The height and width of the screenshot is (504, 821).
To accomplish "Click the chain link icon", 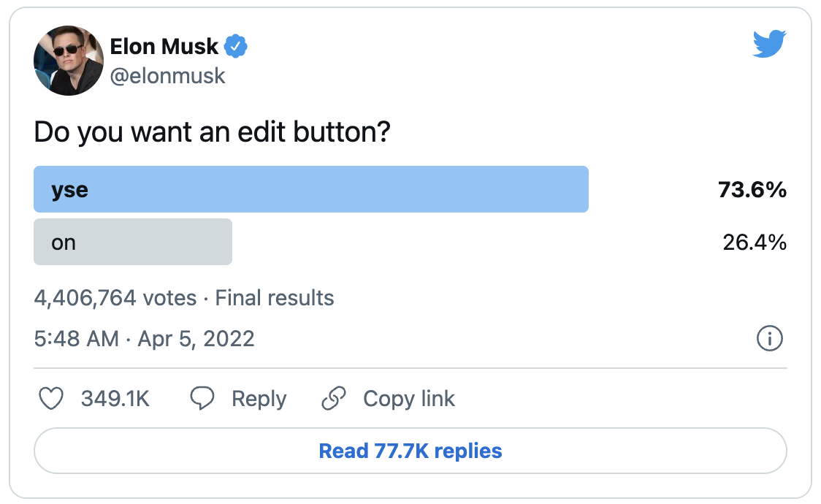I will 334,399.
